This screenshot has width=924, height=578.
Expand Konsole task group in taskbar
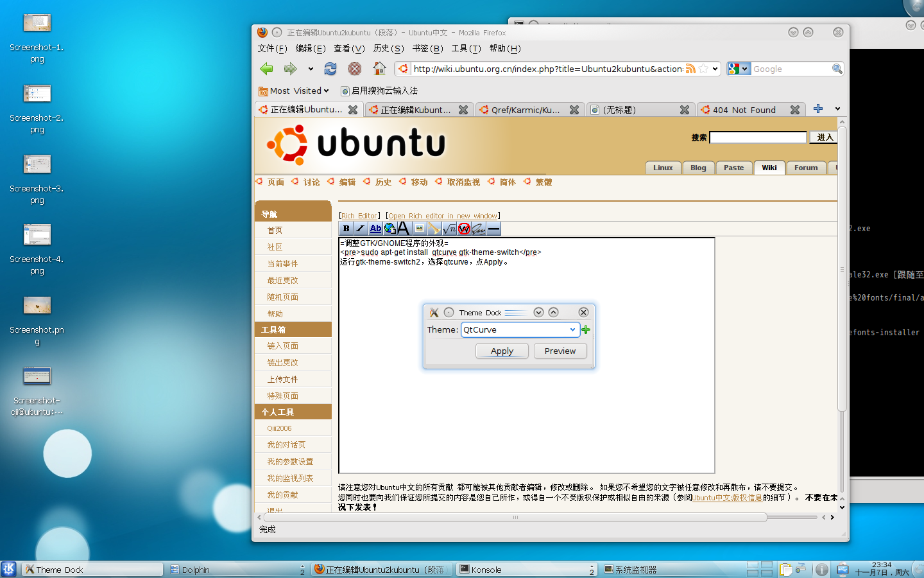592,570
